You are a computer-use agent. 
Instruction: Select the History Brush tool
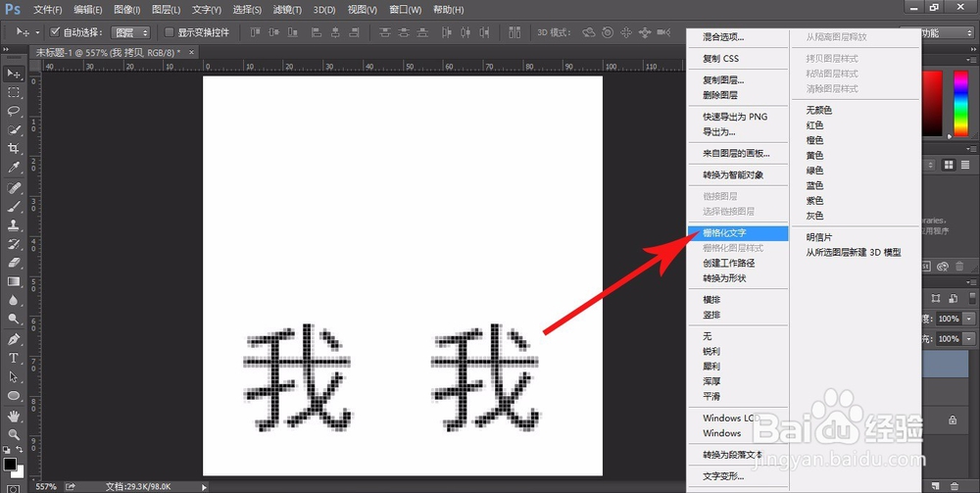(x=14, y=244)
